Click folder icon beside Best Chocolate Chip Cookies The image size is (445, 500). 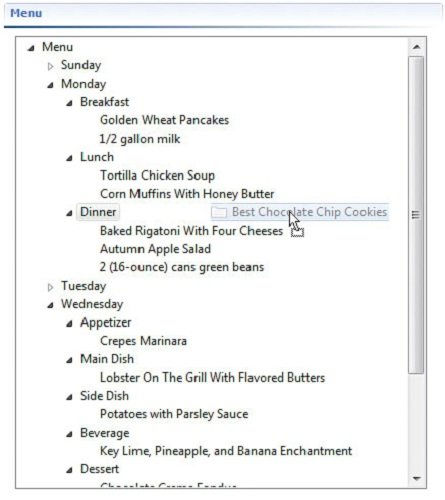[219, 212]
